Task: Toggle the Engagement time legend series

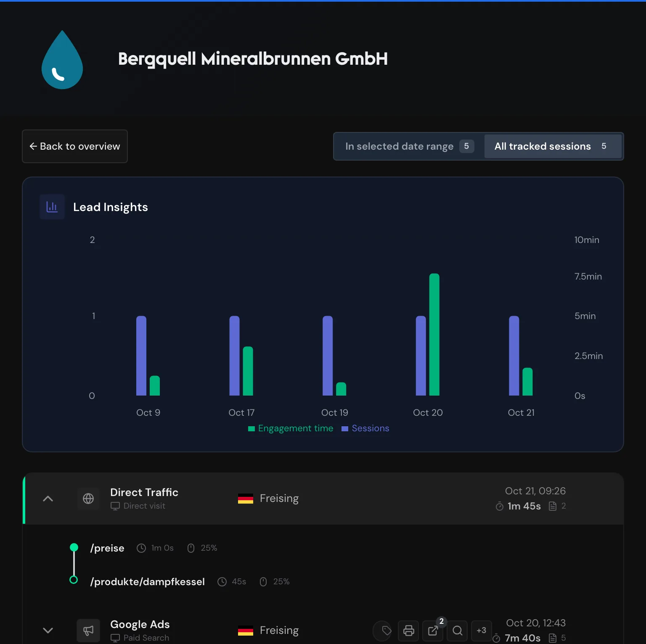Action: coord(291,428)
